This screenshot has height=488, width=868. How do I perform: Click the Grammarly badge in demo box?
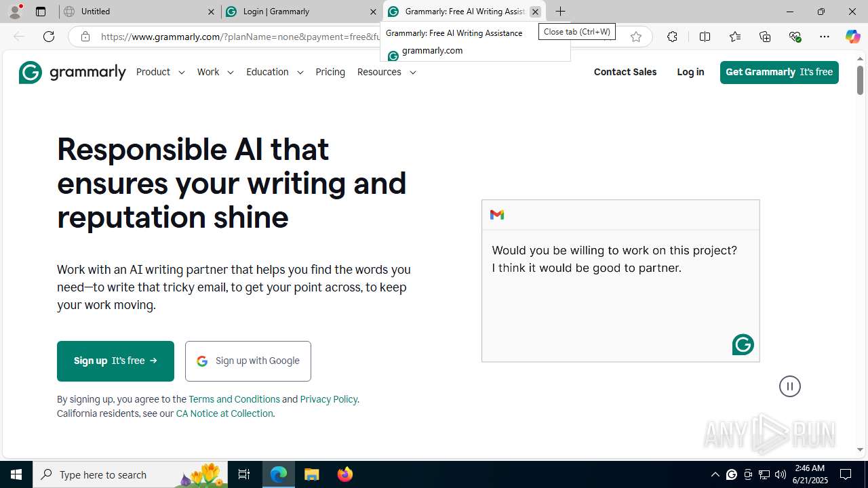(743, 344)
